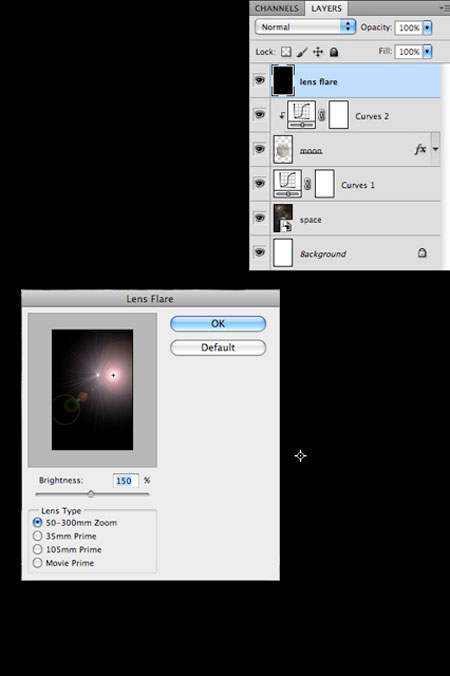
Task: Click the lens flare layer thumbnail
Action: (283, 80)
